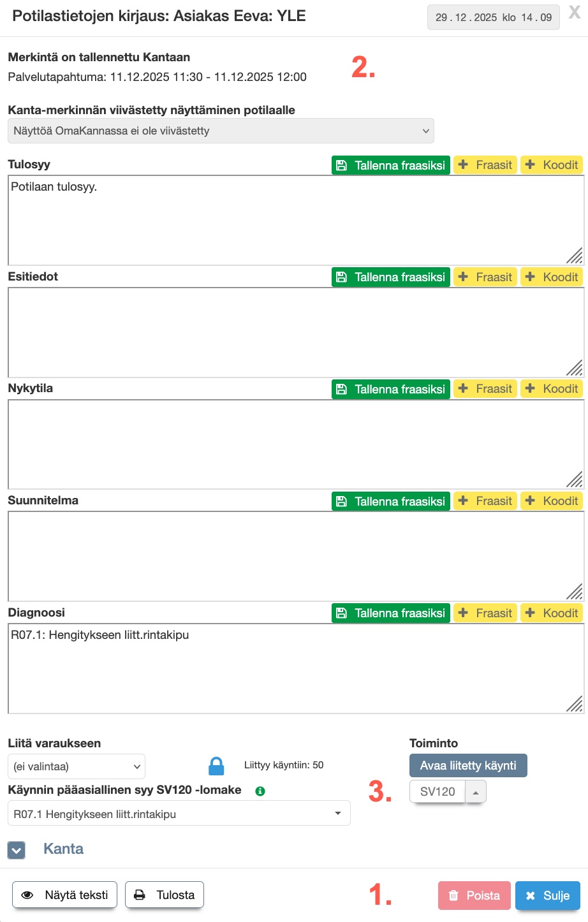This screenshot has width=588, height=922.
Task: Open the SV120 caret menu
Action: 476,792
